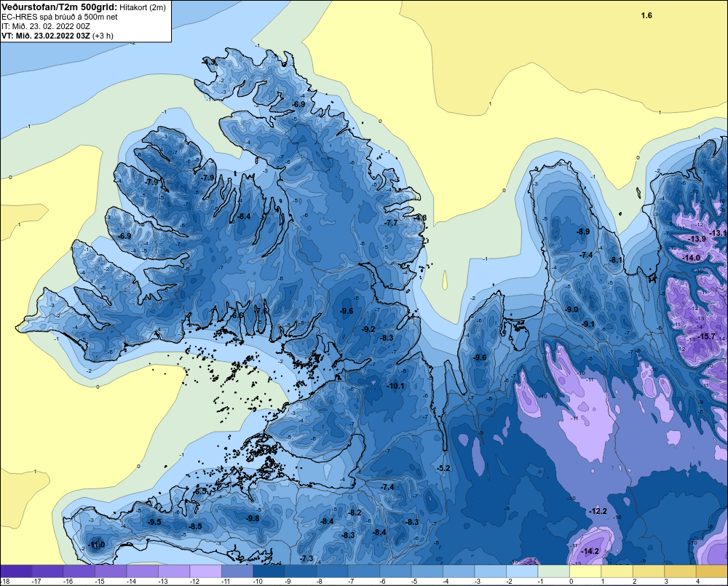Pick the legend swatch between -8 and -7
The height and width of the screenshot is (586, 728).
click(x=332, y=571)
